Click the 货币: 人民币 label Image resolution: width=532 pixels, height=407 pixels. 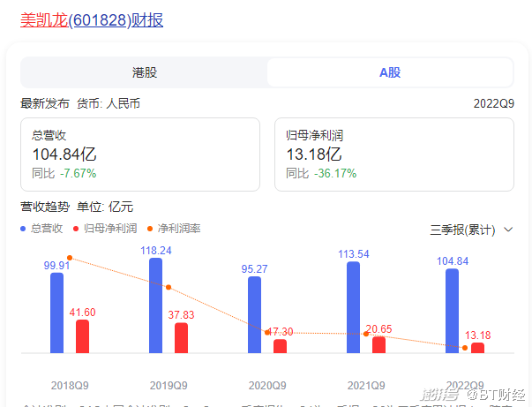109,103
